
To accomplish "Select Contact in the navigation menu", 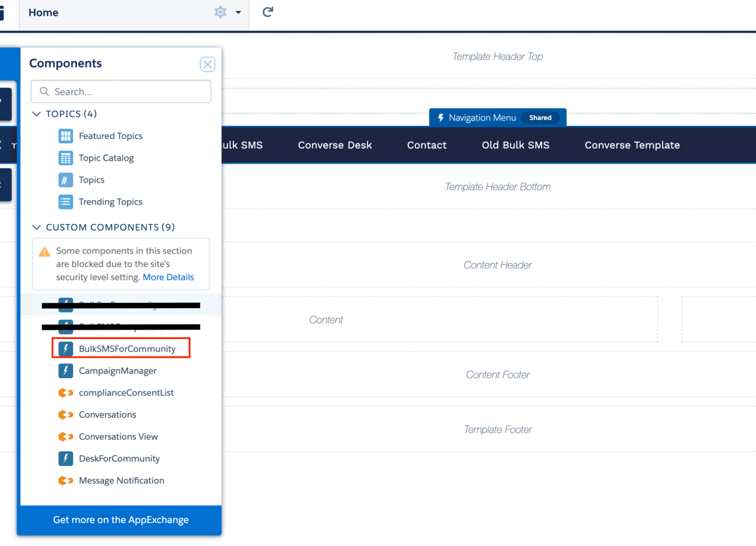I will 427,145.
